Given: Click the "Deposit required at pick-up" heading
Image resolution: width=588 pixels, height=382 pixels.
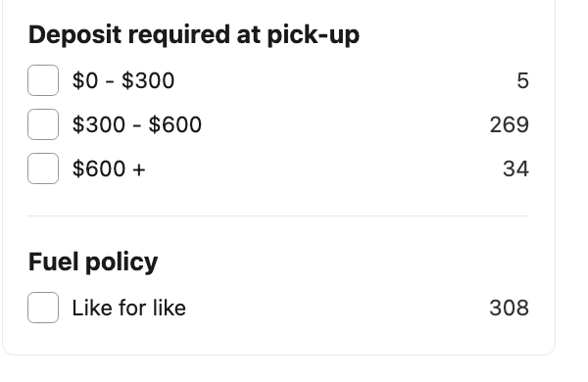Looking at the screenshot, I should pos(194,35).
